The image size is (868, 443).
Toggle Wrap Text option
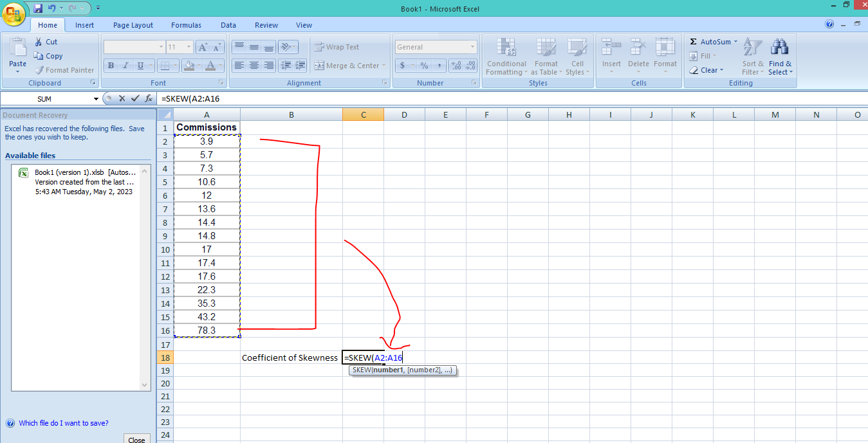(x=337, y=47)
